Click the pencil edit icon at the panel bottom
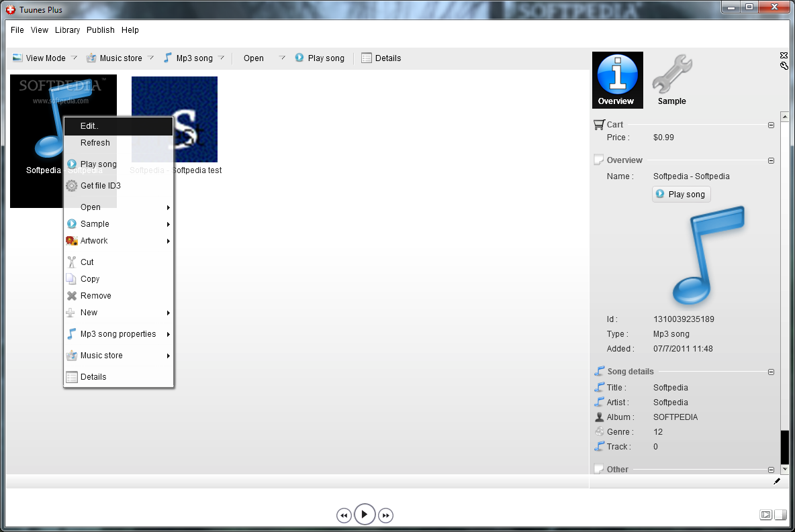This screenshot has width=795, height=532. coord(777,481)
